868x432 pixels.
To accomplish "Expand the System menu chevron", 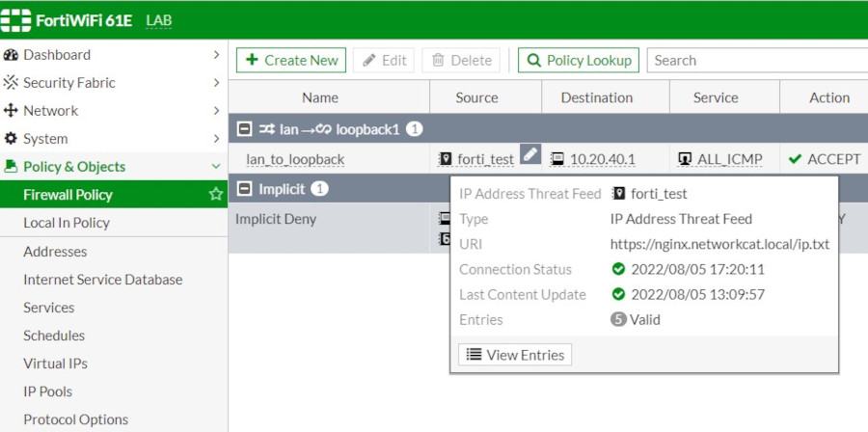I will [x=216, y=138].
